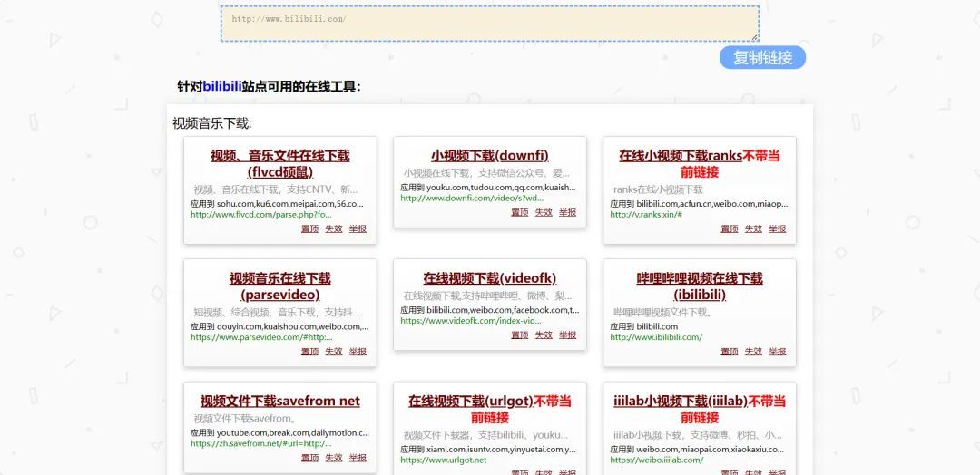The width and height of the screenshot is (980, 475).
Task: Click 置顶 on the ibilibili card
Action: pyautogui.click(x=730, y=352)
